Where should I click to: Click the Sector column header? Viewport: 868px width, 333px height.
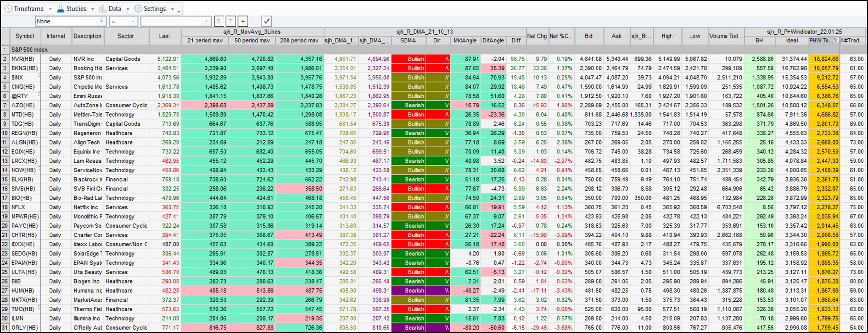pyautogui.click(x=126, y=36)
